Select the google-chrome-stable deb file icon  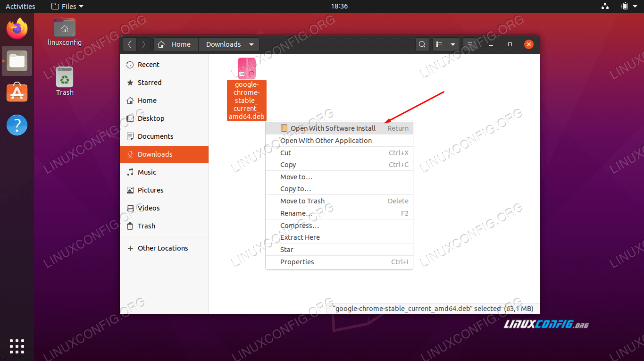point(247,68)
